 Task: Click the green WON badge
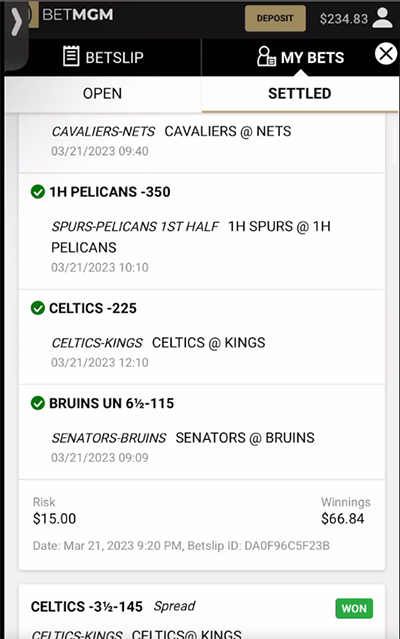point(354,608)
